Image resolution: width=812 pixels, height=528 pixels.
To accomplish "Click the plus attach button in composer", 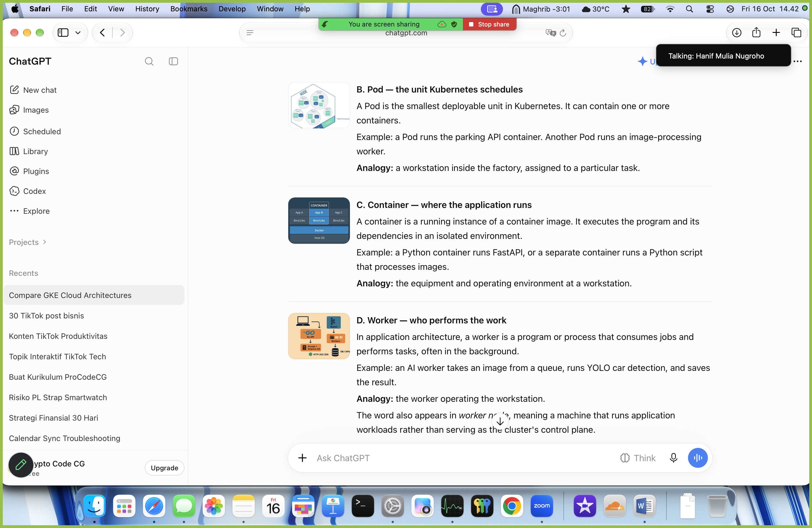I will pyautogui.click(x=302, y=458).
